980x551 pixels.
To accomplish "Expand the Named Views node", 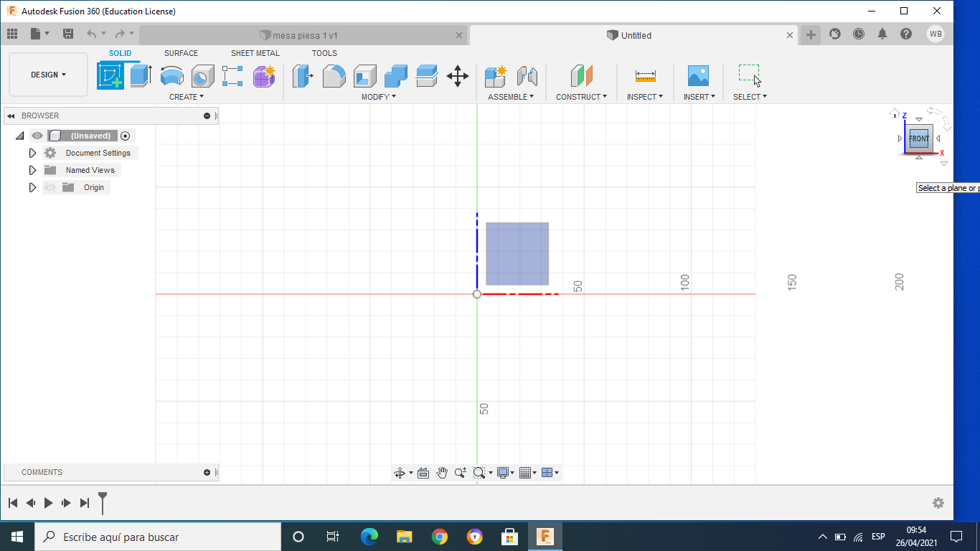I will [x=32, y=170].
